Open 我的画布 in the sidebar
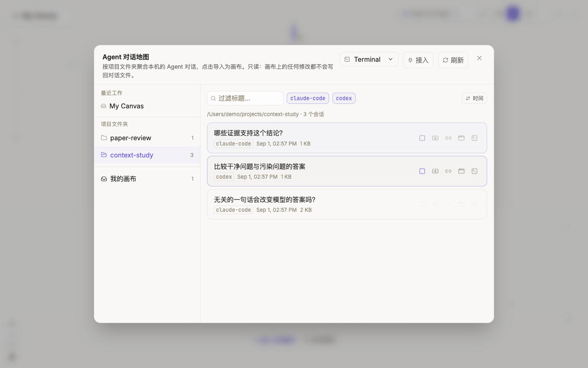The height and width of the screenshot is (368, 588). click(147, 179)
